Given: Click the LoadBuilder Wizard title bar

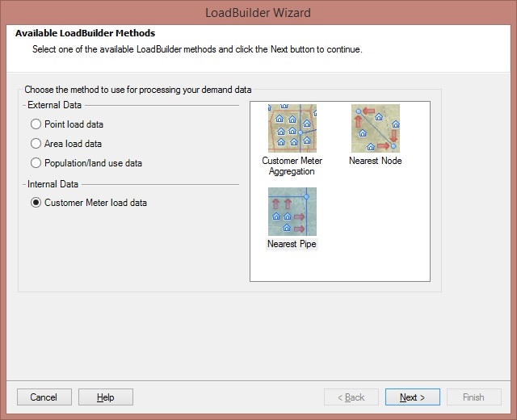Looking at the screenshot, I should coord(258,13).
